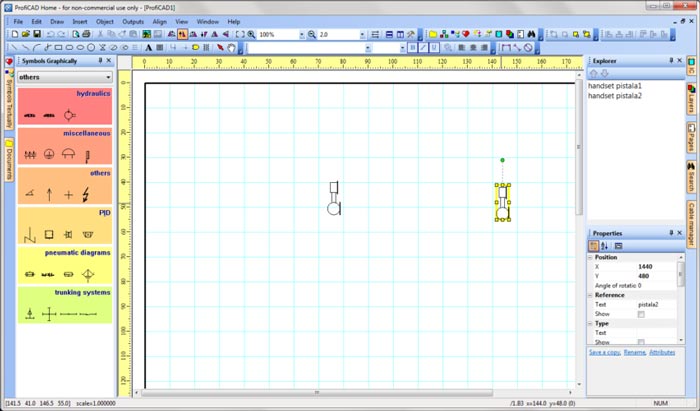Click the Explorer move up arrow
This screenshot has width=700, height=411.
tap(594, 73)
